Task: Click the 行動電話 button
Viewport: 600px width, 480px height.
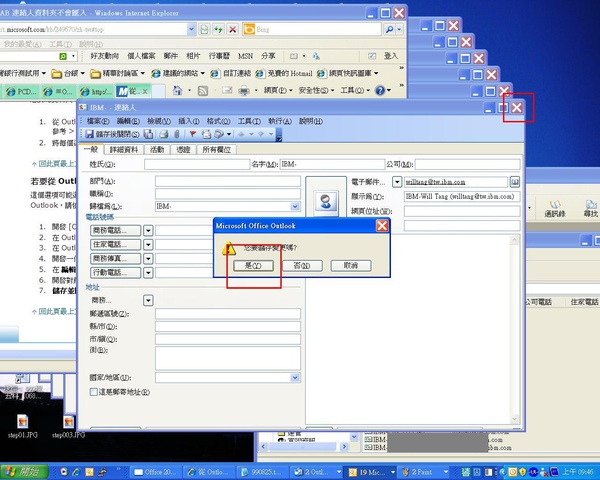Action: (116, 273)
